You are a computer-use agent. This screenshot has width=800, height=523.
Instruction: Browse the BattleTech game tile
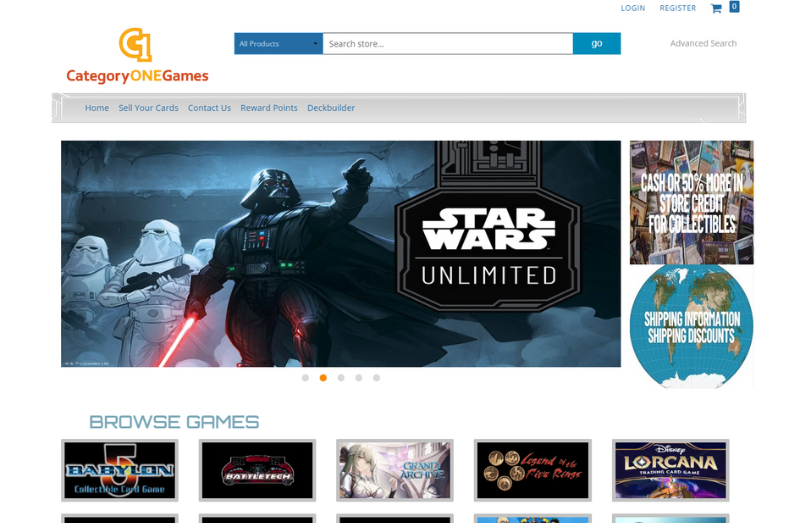[257, 470]
